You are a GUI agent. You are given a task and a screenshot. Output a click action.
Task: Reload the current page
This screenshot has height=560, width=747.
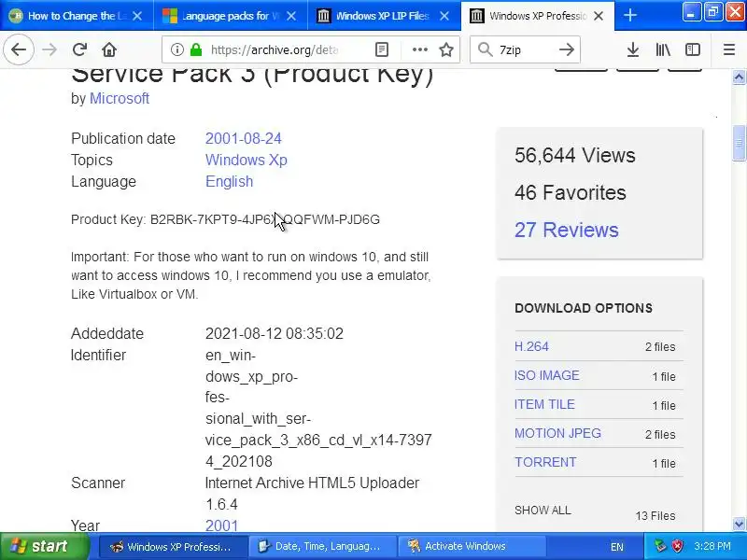click(79, 49)
